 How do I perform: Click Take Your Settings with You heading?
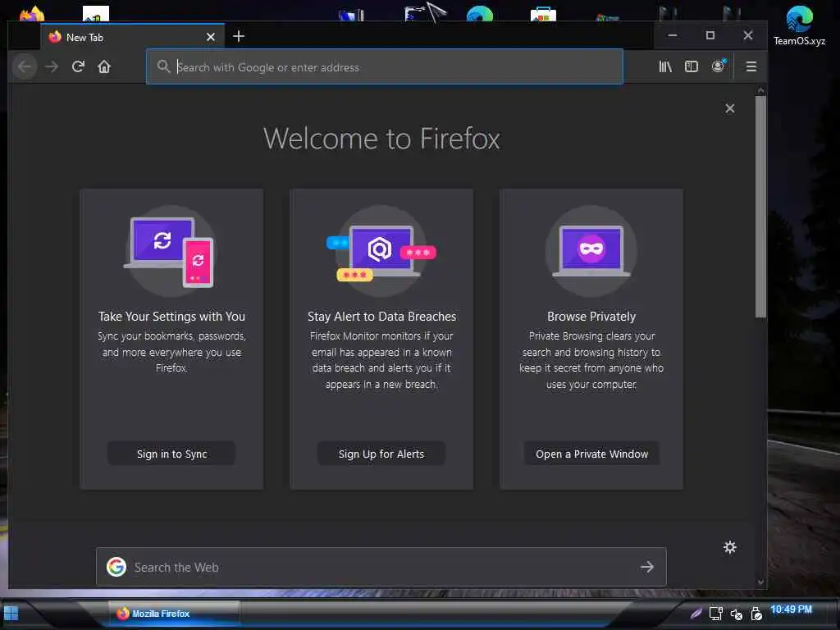171,317
